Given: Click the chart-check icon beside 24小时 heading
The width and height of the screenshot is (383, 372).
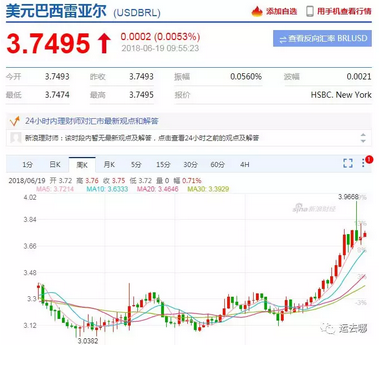Looking at the screenshot, I should pyautogui.click(x=15, y=121).
